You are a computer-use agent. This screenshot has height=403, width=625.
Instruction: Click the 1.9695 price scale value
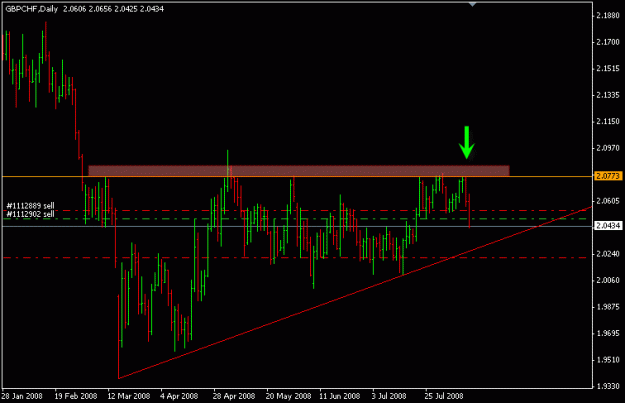click(608, 333)
